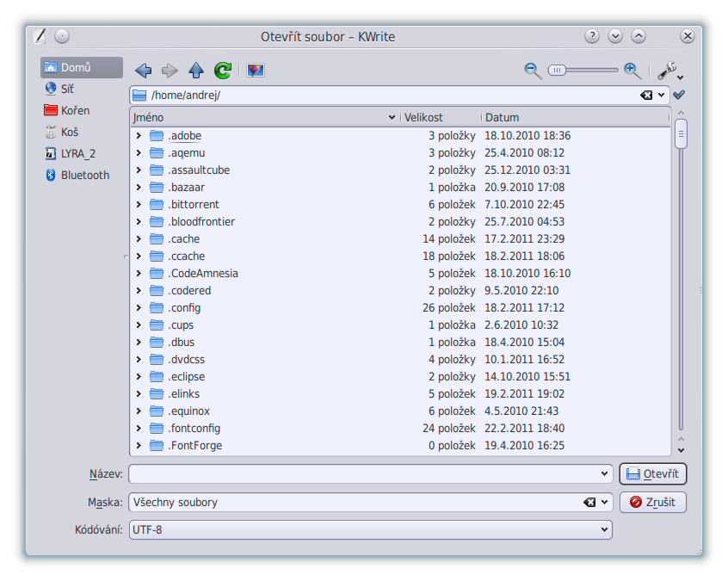The width and height of the screenshot is (728, 581).
Task: Expand the .fontconfig folder tree
Action: click(x=139, y=428)
